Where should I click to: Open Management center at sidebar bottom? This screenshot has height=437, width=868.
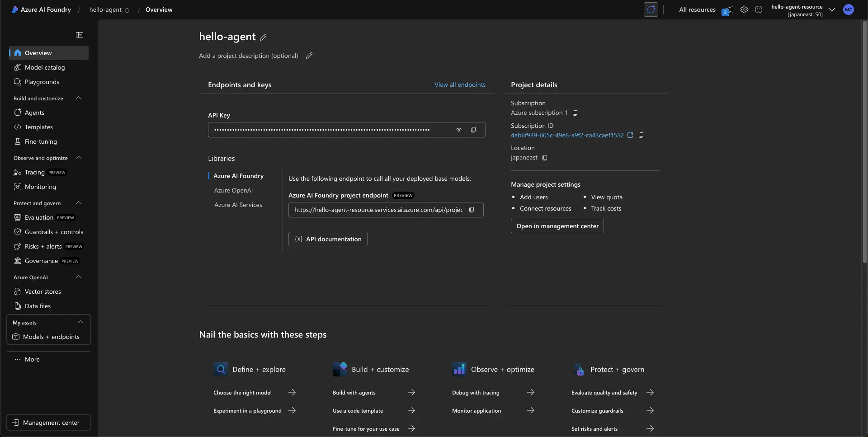coord(49,423)
